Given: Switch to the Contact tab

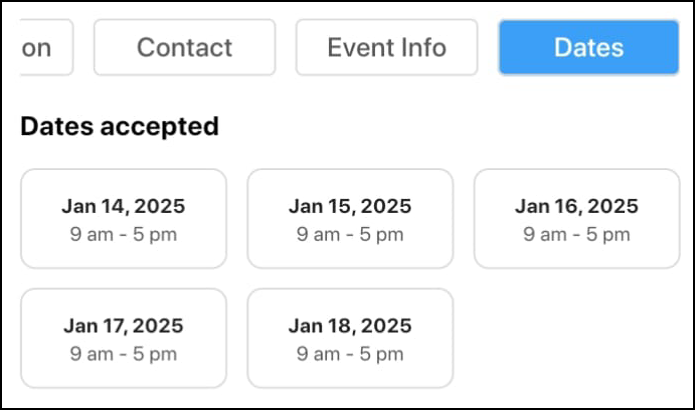Looking at the screenshot, I should pos(184,47).
